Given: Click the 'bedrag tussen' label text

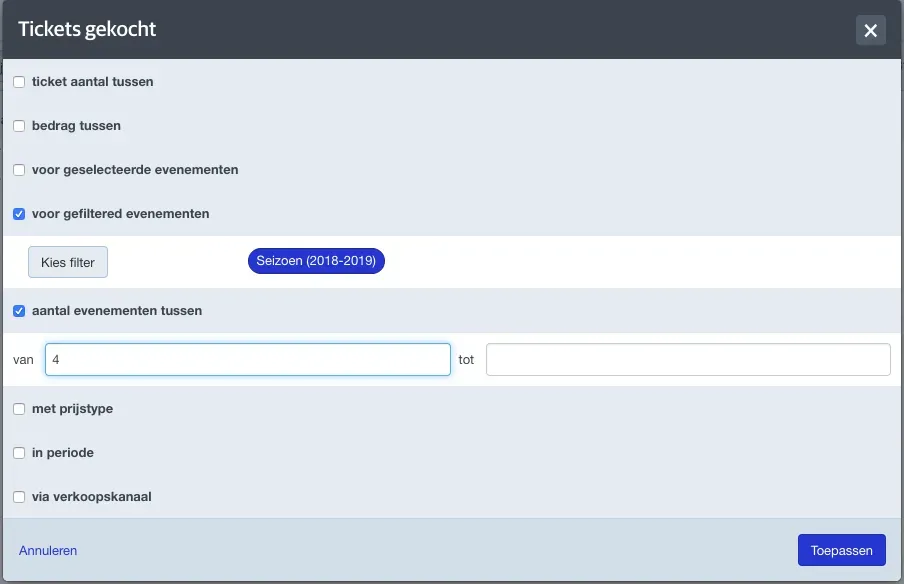Looking at the screenshot, I should click(x=77, y=126).
